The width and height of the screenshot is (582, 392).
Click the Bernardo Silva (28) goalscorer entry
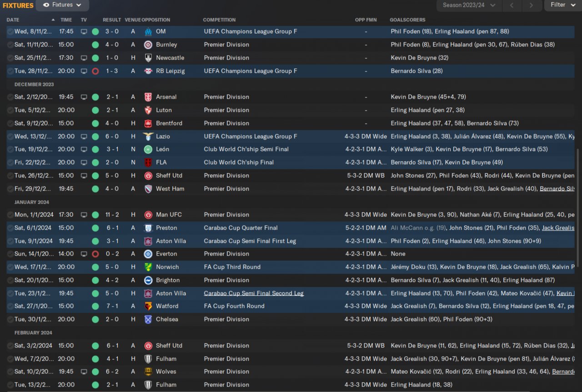[416, 71]
